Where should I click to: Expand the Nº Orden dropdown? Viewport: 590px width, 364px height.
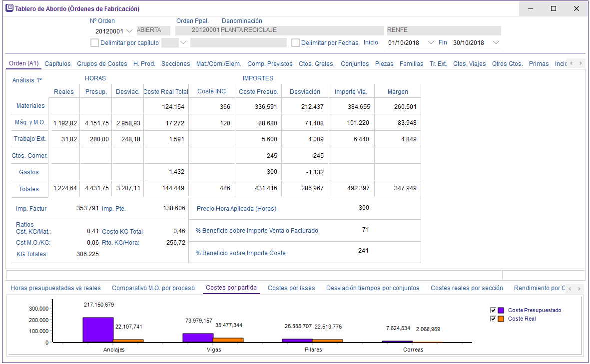click(x=129, y=31)
